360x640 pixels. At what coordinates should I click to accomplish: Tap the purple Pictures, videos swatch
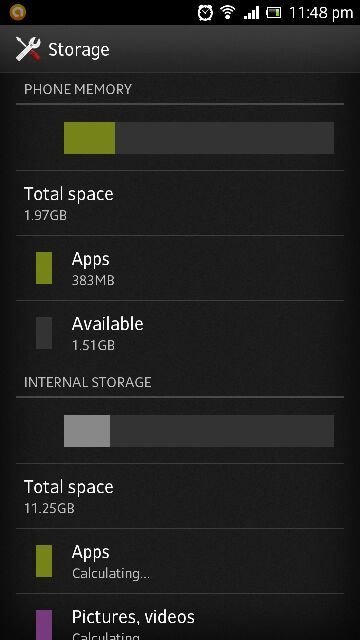tap(44, 625)
